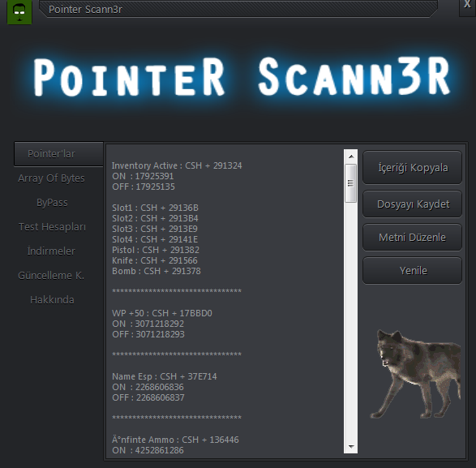Click the 'Slot4 : CSH + 29141E' line
The width and height of the screenshot is (476, 468).
[x=155, y=239]
